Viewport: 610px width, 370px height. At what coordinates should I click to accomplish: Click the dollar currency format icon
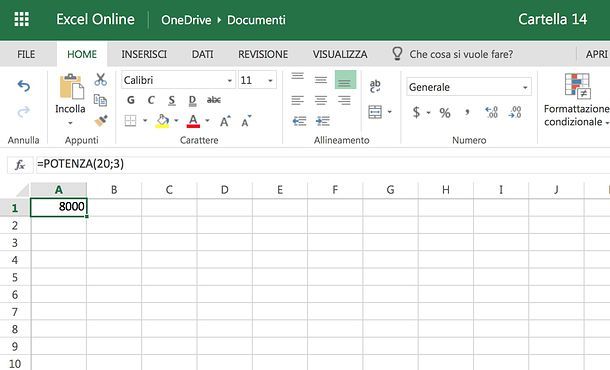point(416,112)
